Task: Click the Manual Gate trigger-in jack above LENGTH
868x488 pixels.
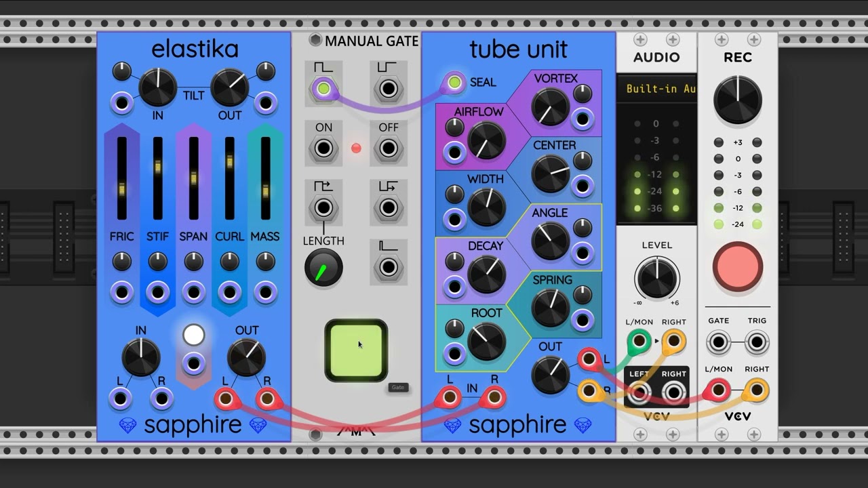Action: (x=323, y=207)
